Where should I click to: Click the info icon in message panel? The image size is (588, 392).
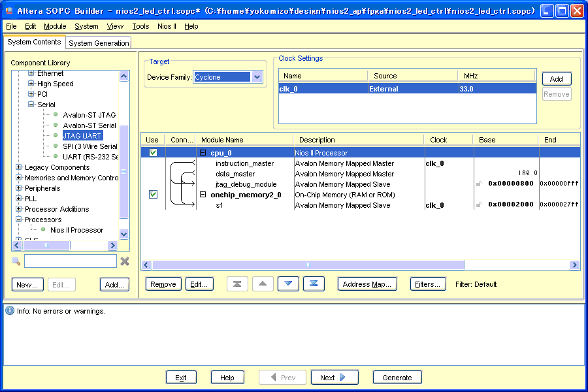[x=10, y=310]
